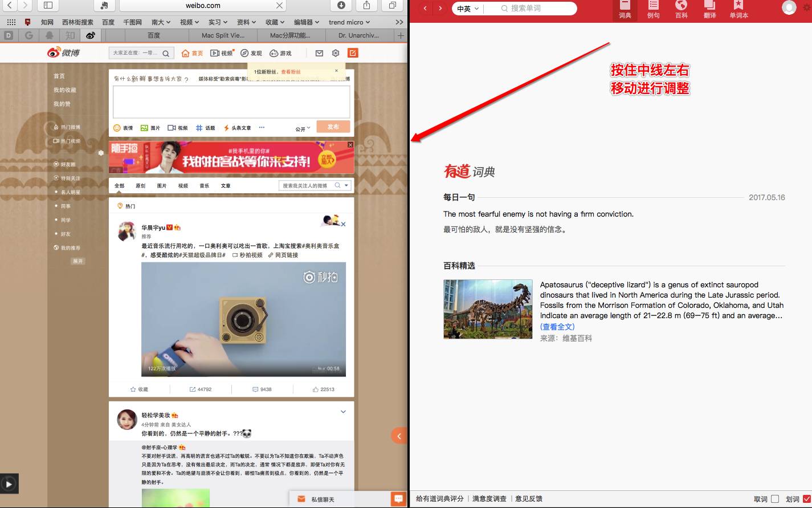The width and height of the screenshot is (812, 508).
Task: Uncheck the 划词 checkbox
Action: (x=806, y=499)
